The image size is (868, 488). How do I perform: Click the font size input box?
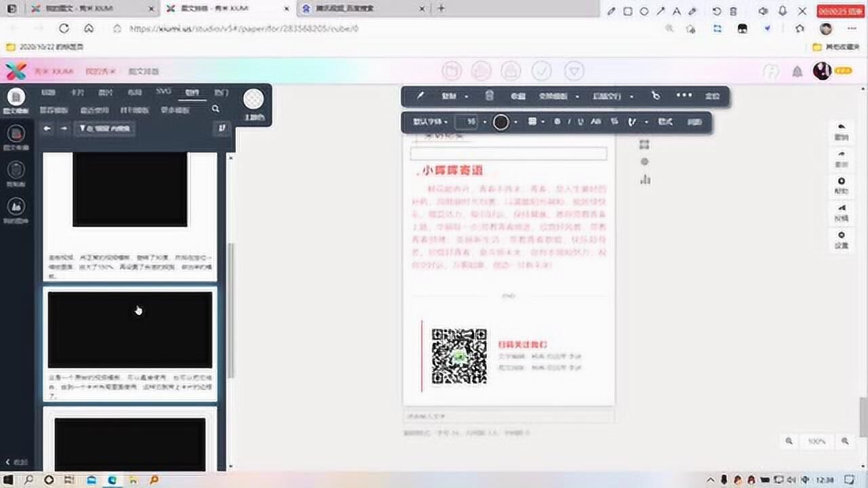coord(467,122)
